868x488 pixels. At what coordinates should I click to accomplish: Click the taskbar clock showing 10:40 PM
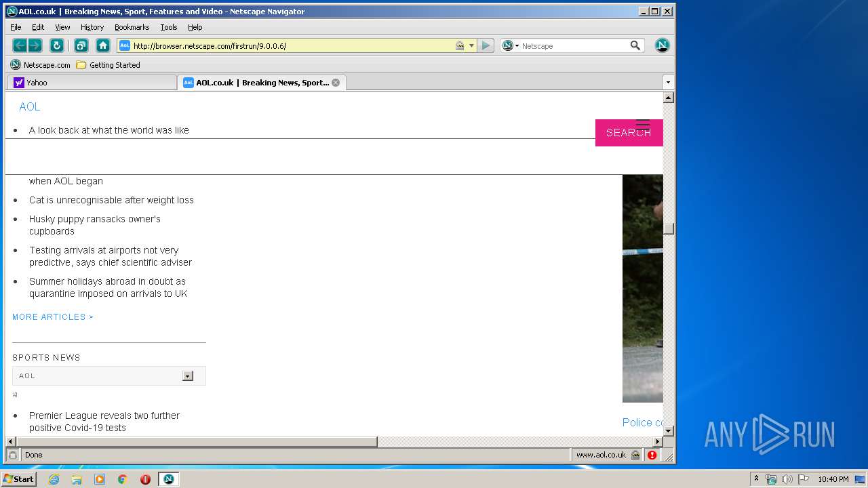pos(833,479)
